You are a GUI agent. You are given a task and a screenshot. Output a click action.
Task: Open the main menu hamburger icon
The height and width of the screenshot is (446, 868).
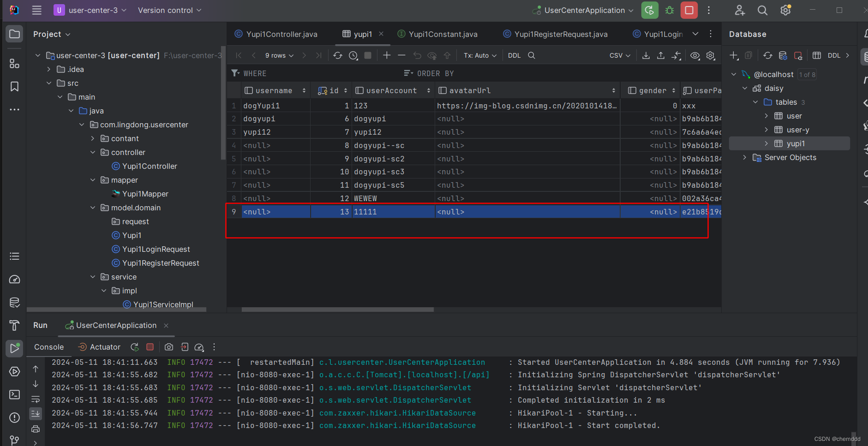click(x=37, y=10)
